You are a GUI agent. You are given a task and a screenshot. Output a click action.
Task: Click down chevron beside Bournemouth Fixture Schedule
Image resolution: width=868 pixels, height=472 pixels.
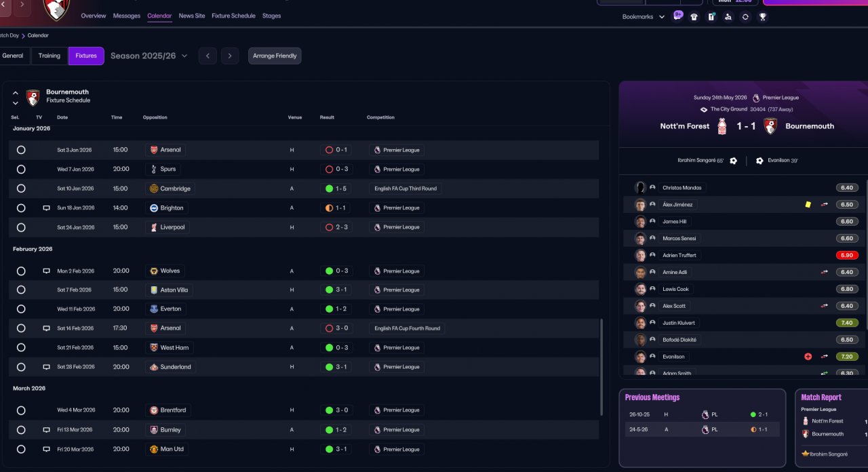tap(16, 103)
